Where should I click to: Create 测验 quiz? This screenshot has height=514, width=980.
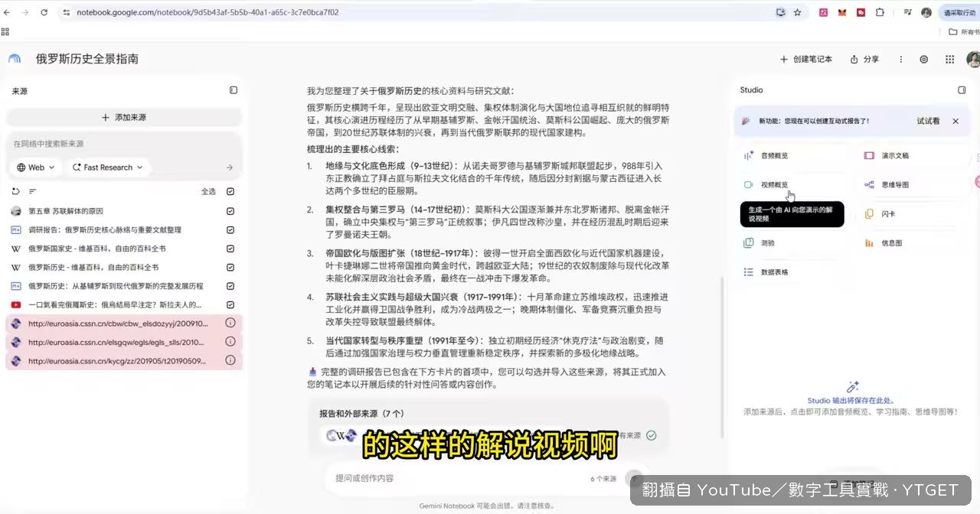[x=792, y=243]
